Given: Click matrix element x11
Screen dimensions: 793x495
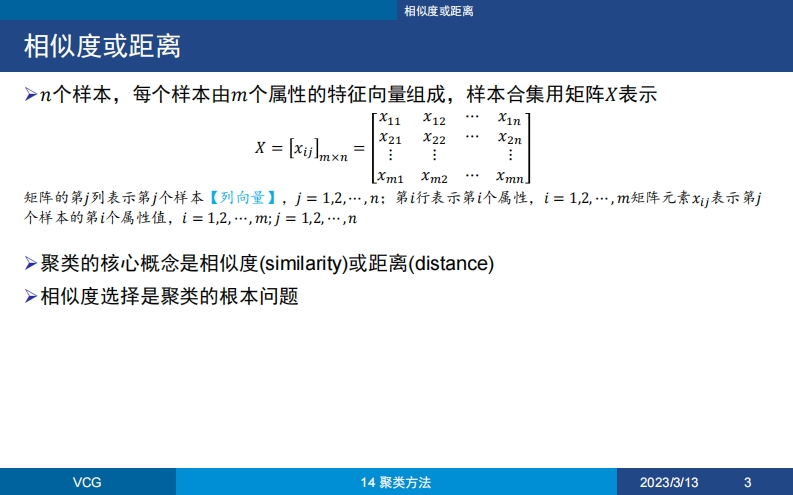Looking at the screenshot, I should click(390, 120).
